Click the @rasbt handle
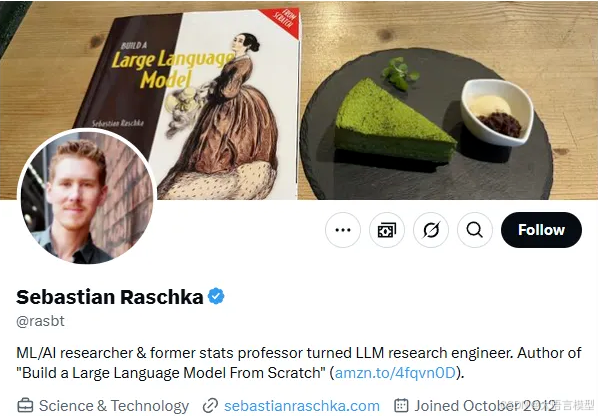 tap(40, 321)
